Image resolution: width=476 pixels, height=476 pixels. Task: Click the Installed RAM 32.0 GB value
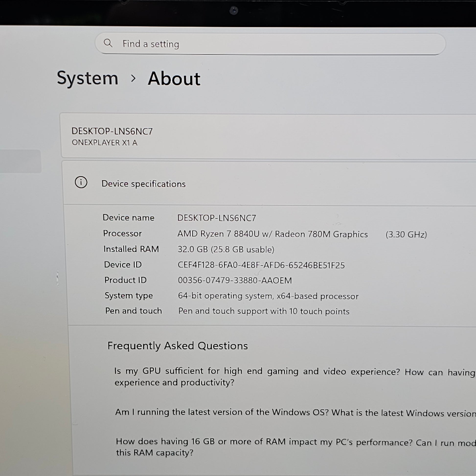pyautogui.click(x=226, y=249)
